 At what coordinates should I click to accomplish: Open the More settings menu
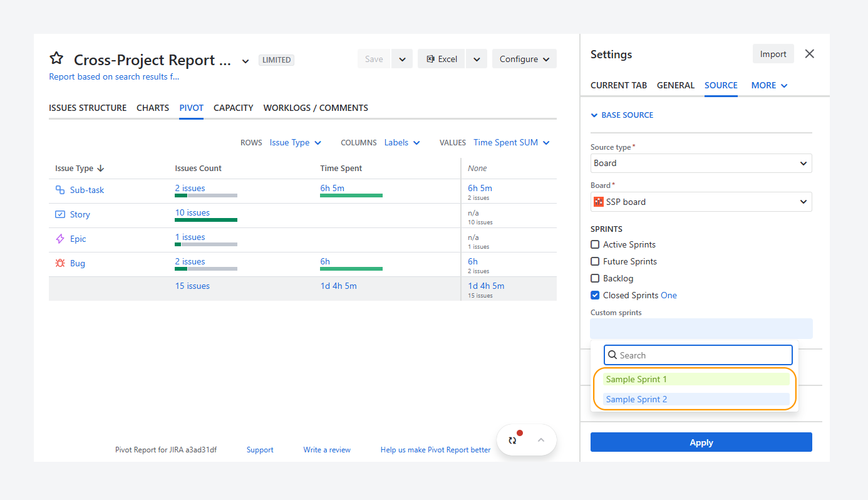pyautogui.click(x=769, y=85)
